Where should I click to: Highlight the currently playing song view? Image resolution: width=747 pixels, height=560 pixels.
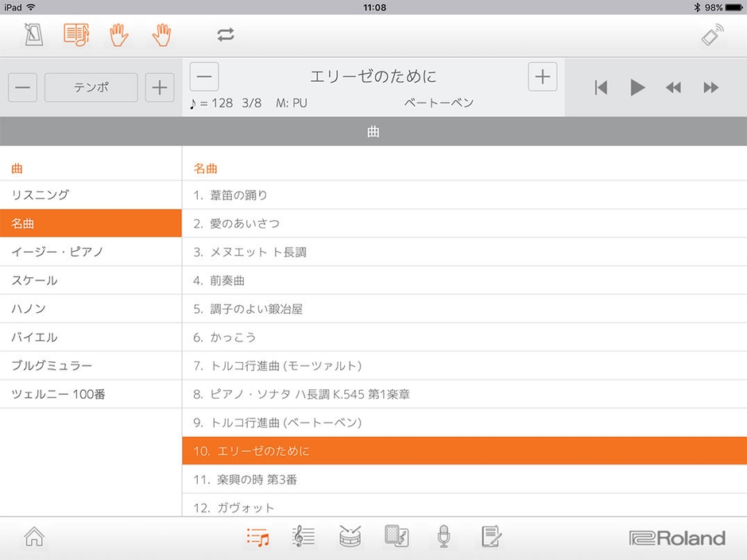point(373,130)
